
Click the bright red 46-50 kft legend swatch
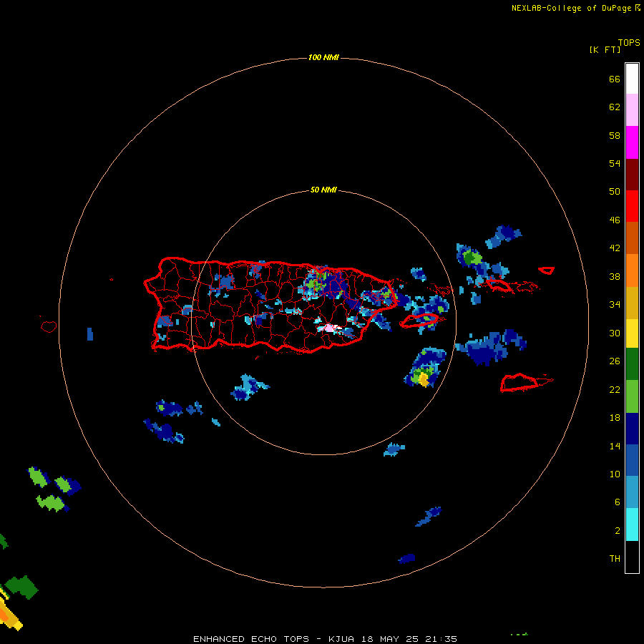(x=632, y=206)
